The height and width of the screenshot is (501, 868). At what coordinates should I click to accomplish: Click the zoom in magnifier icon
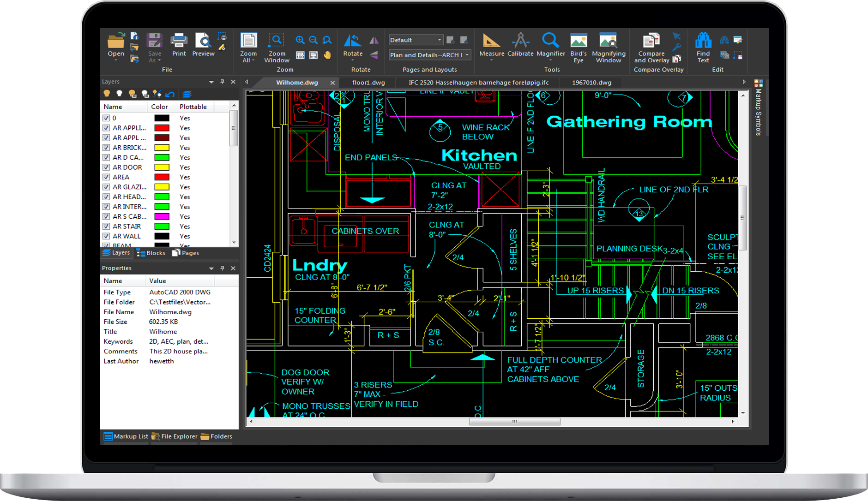300,40
